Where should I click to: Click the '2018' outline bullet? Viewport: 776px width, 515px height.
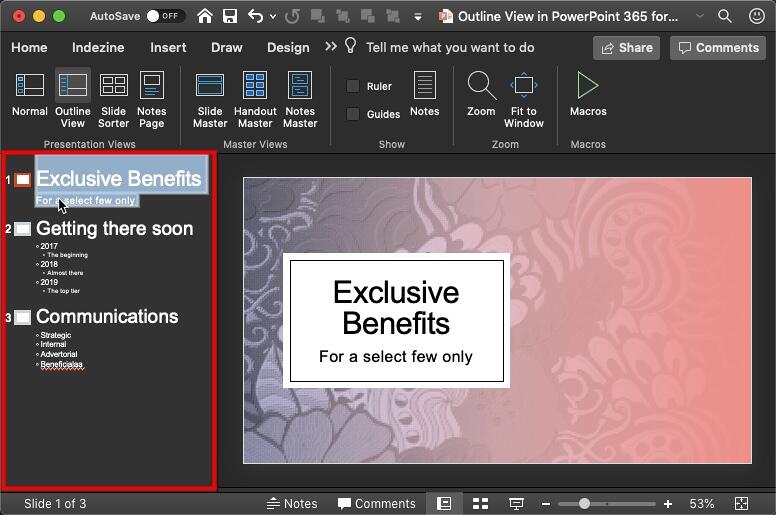49,264
